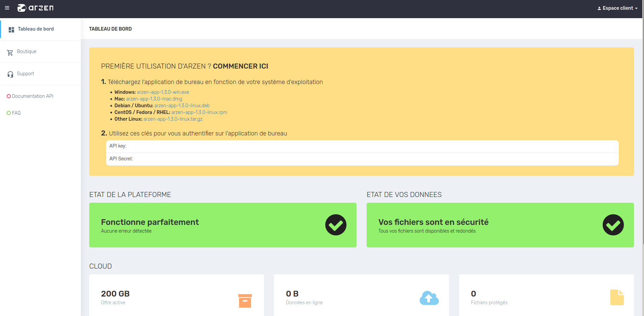The height and width of the screenshot is (316, 644).
Task: Download arzen-app-1.3.0-linux.deb
Action: pyautogui.click(x=182, y=106)
